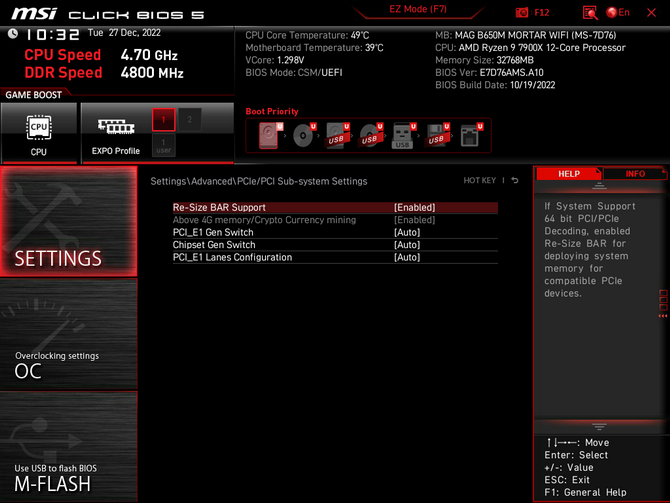Click the clock icon beside the time

[x=13, y=33]
